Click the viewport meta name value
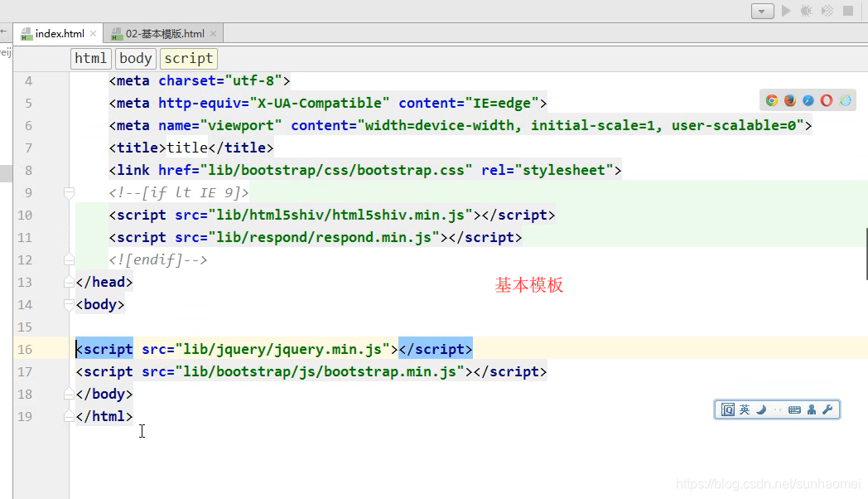This screenshot has height=499, width=868. pos(241,125)
